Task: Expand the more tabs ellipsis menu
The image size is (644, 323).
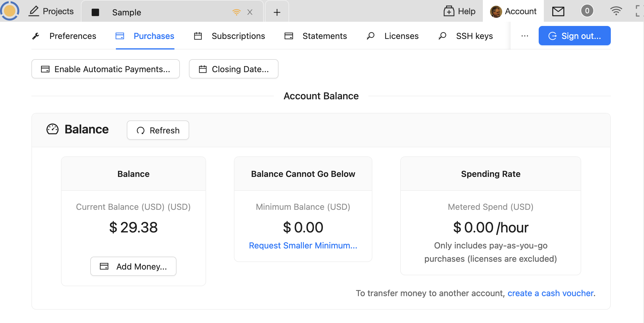Action: click(x=524, y=36)
